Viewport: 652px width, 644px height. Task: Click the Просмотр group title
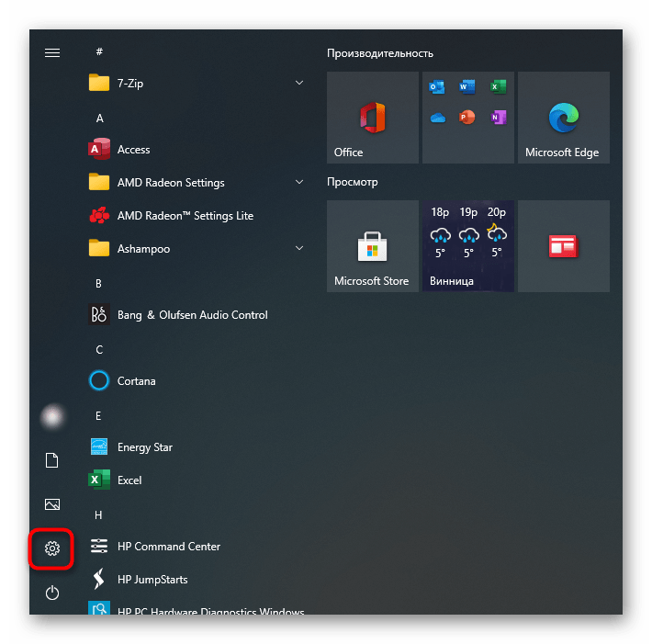point(353,182)
